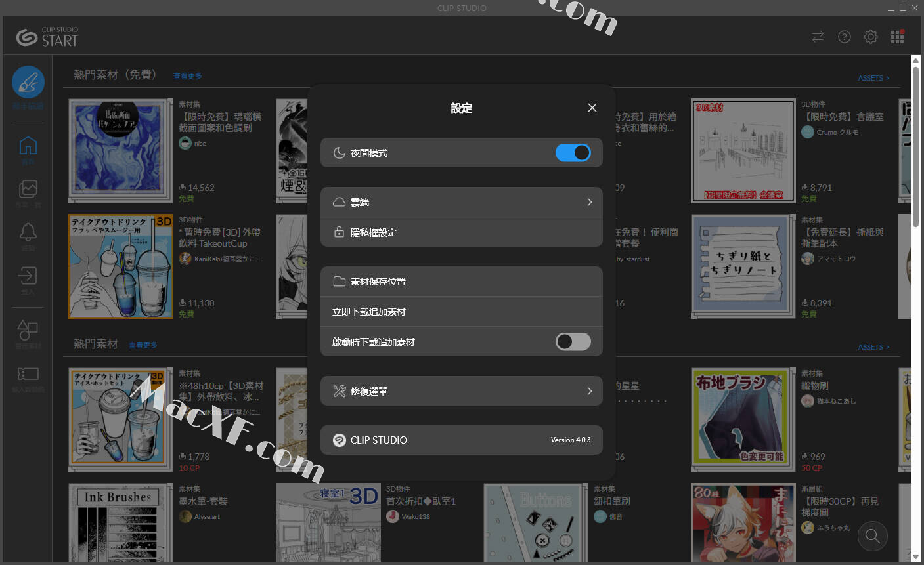Open the 雲端 settings row

[x=462, y=202]
